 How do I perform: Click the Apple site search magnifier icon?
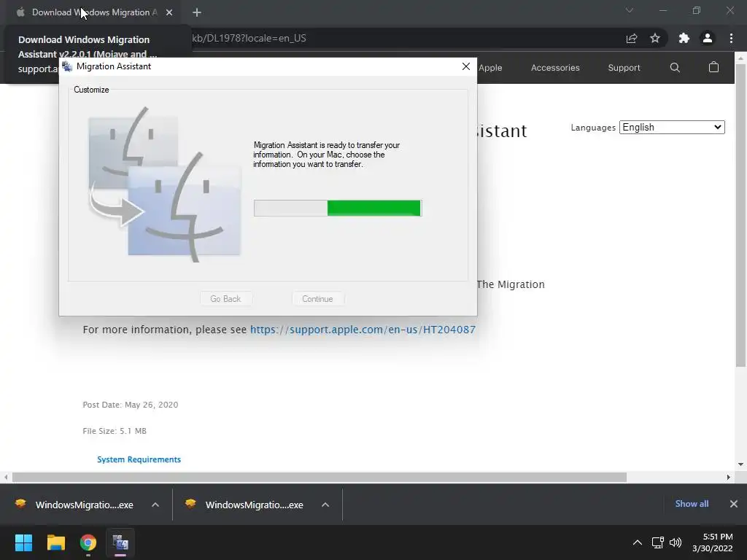pyautogui.click(x=675, y=68)
